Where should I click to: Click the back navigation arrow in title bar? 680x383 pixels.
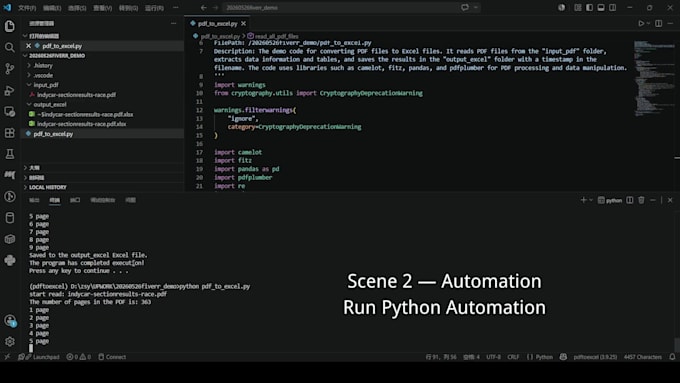pos(204,7)
